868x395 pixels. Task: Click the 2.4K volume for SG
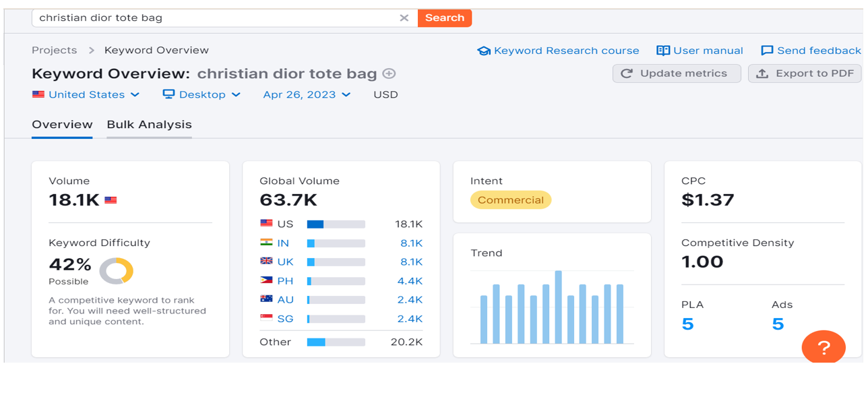pos(410,319)
